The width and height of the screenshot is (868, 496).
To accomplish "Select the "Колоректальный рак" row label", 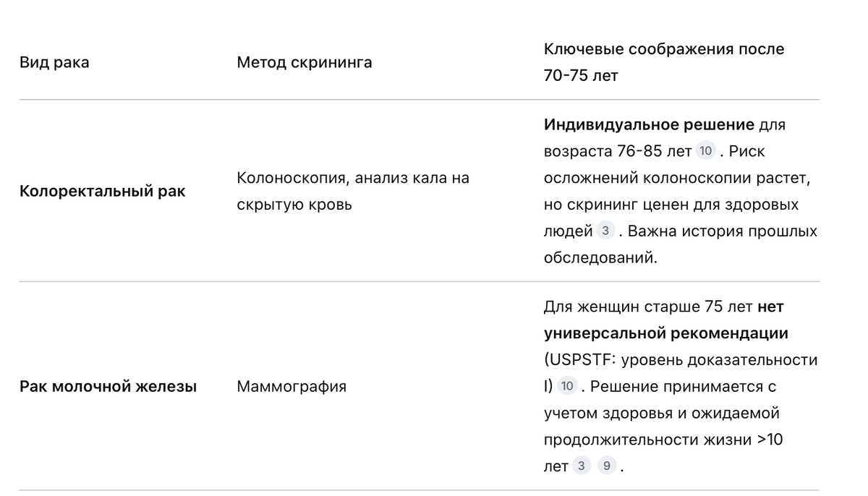I will [x=103, y=192].
